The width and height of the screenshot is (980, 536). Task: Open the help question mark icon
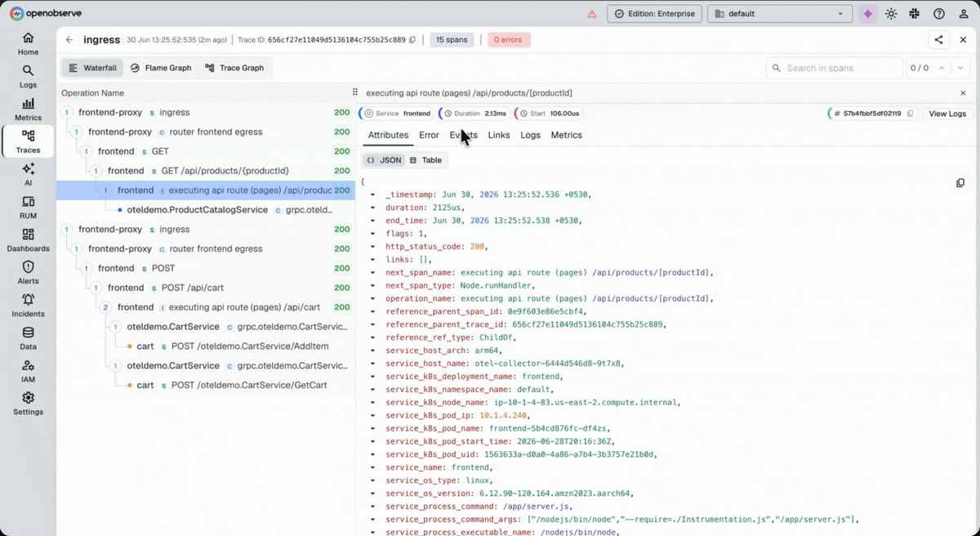click(x=939, y=14)
